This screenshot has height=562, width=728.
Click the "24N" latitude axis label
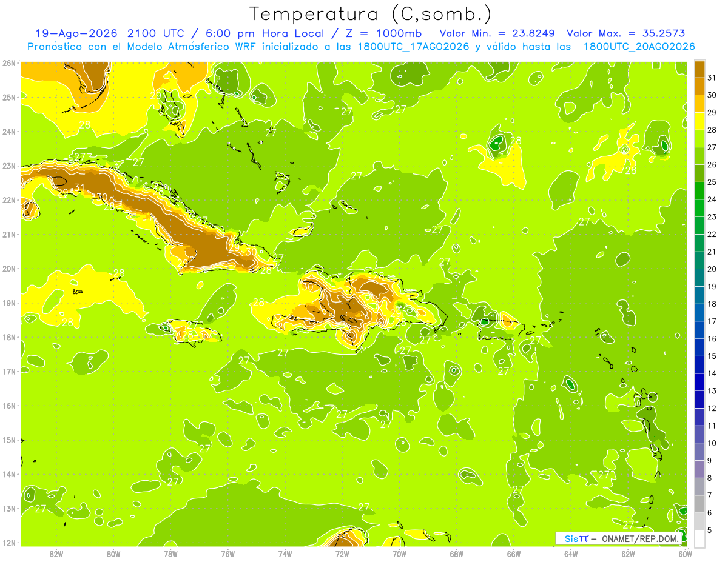coord(8,131)
